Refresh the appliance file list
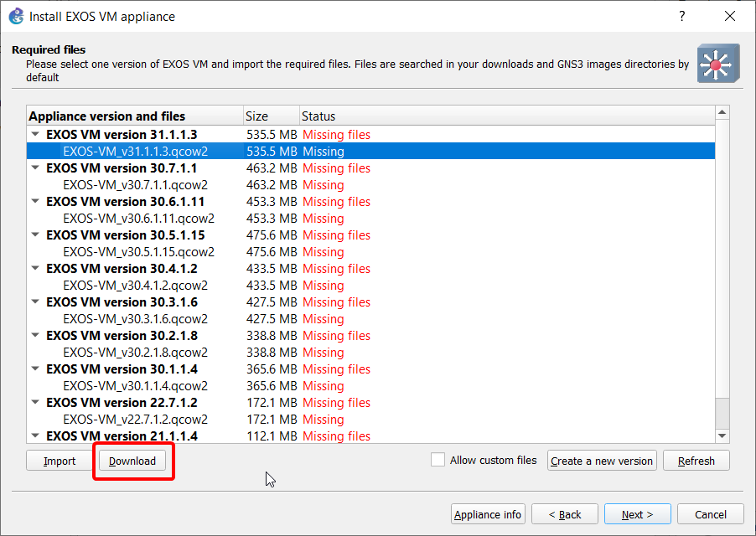Viewport: 756px width, 536px height. [696, 461]
